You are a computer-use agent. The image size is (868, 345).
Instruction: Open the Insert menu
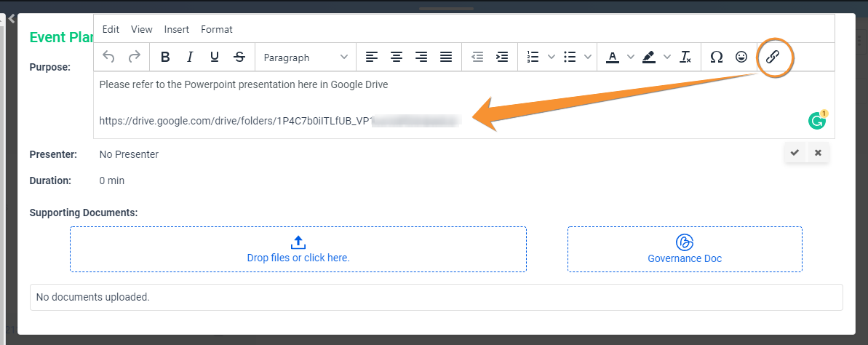(177, 29)
